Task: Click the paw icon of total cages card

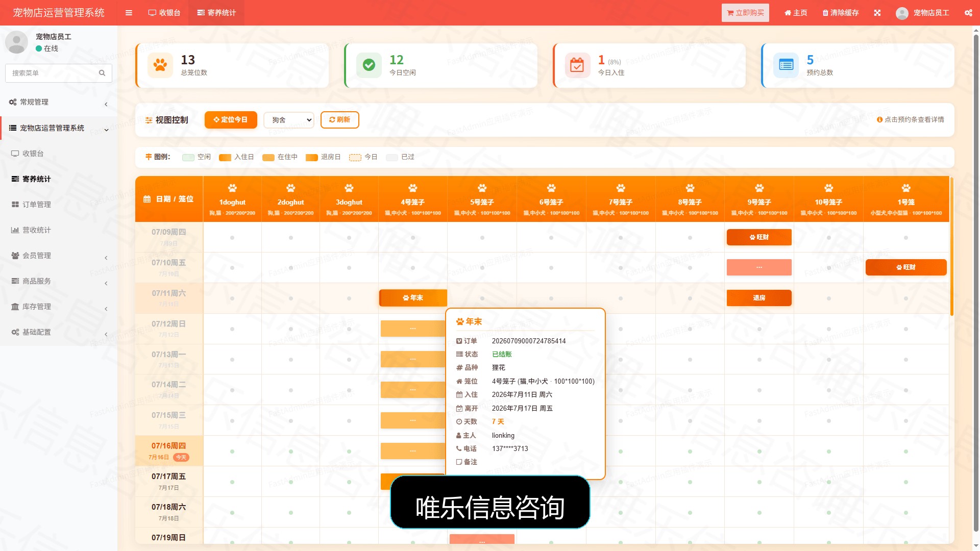Action: tap(160, 65)
